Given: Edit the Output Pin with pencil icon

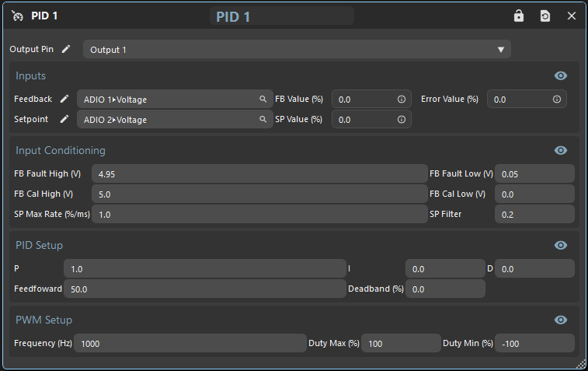Looking at the screenshot, I should click(66, 49).
